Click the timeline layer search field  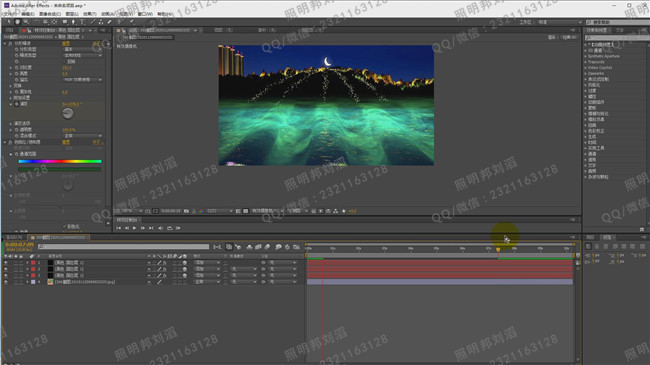(x=124, y=247)
